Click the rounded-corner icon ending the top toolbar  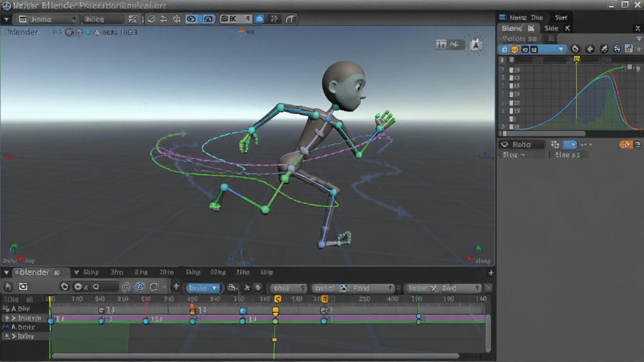point(291,19)
